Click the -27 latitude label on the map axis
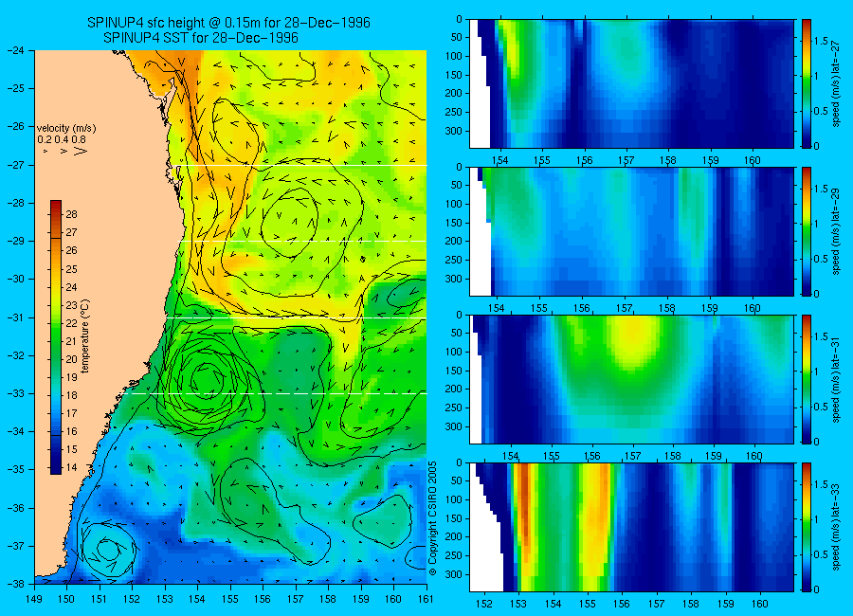This screenshot has height=616, width=853. (15, 165)
